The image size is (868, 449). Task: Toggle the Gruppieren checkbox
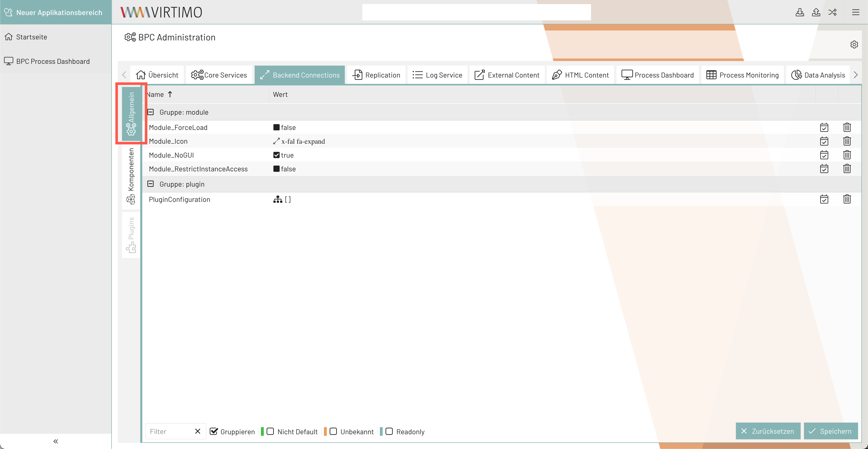point(214,431)
